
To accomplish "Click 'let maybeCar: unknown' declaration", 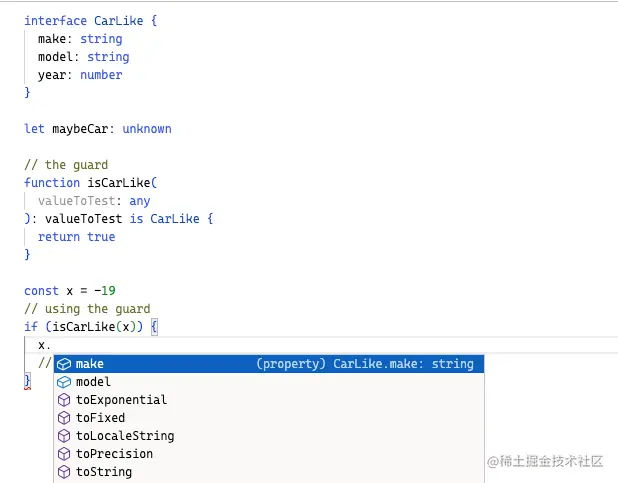I will (98, 129).
